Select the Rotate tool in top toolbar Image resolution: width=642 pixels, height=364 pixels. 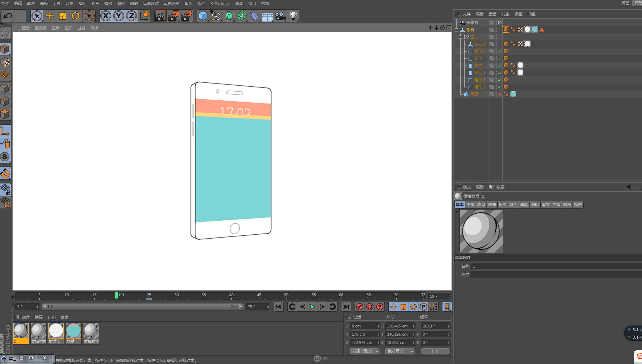coord(76,16)
